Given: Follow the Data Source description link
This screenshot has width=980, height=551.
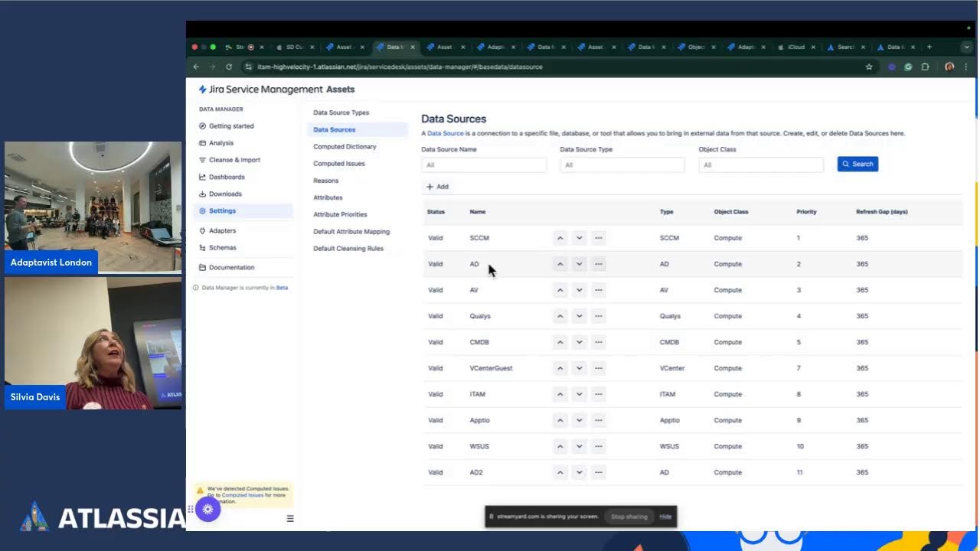Looking at the screenshot, I should pyautogui.click(x=446, y=133).
